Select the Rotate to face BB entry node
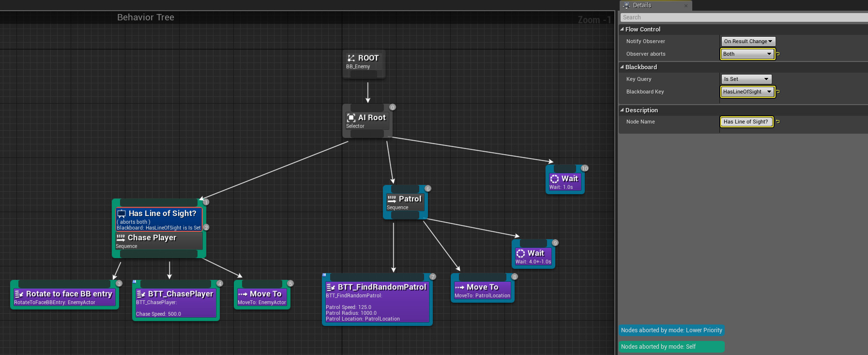The image size is (868, 355). [x=64, y=294]
